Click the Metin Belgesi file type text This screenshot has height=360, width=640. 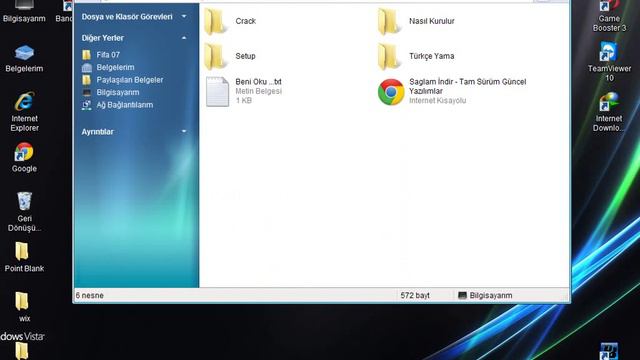[x=258, y=91]
